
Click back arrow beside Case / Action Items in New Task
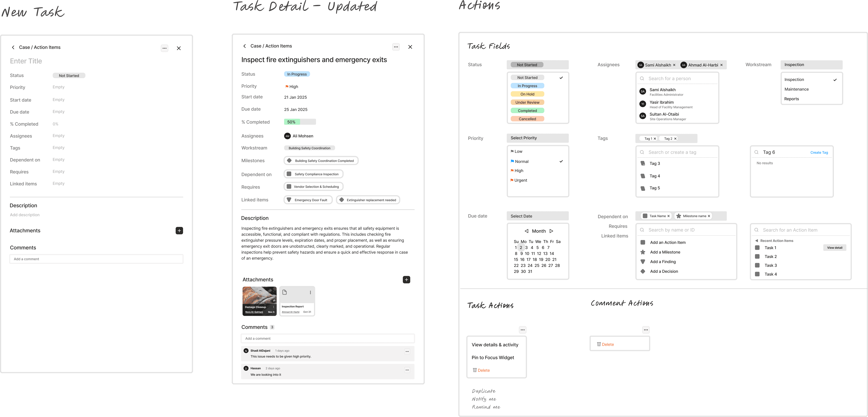(13, 48)
